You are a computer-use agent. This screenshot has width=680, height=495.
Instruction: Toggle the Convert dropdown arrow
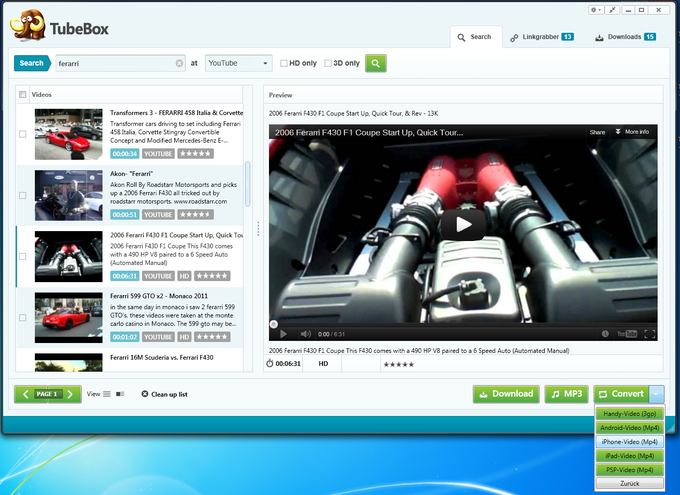click(x=657, y=394)
